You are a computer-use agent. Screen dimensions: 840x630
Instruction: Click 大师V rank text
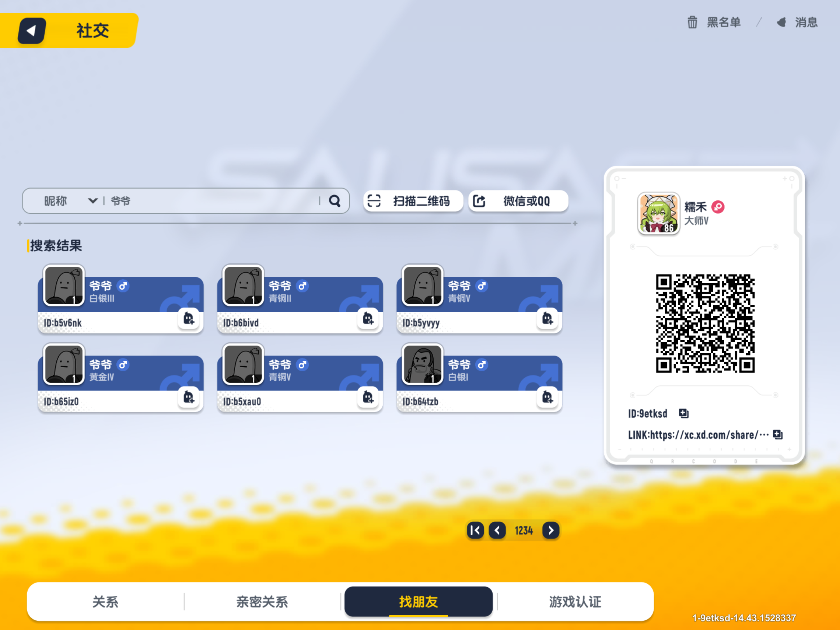(x=696, y=221)
